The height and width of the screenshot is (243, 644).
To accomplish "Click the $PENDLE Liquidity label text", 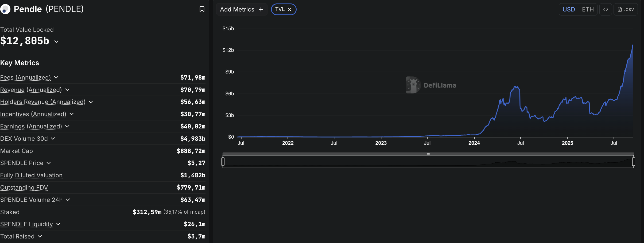I will point(26,224).
